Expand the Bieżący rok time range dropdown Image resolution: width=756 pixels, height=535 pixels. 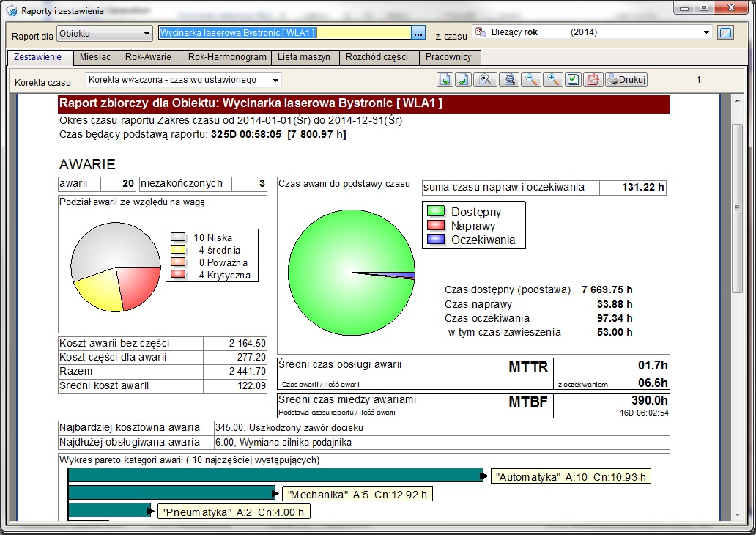(x=706, y=32)
